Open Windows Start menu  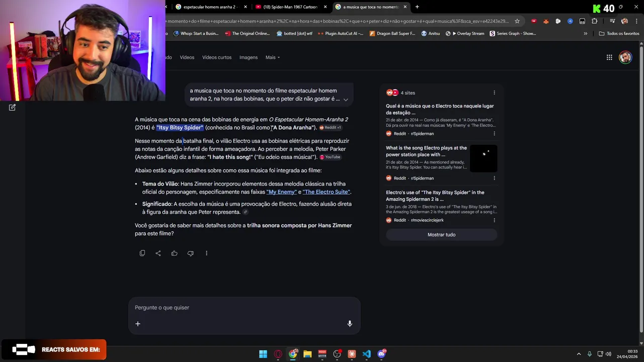(x=263, y=354)
